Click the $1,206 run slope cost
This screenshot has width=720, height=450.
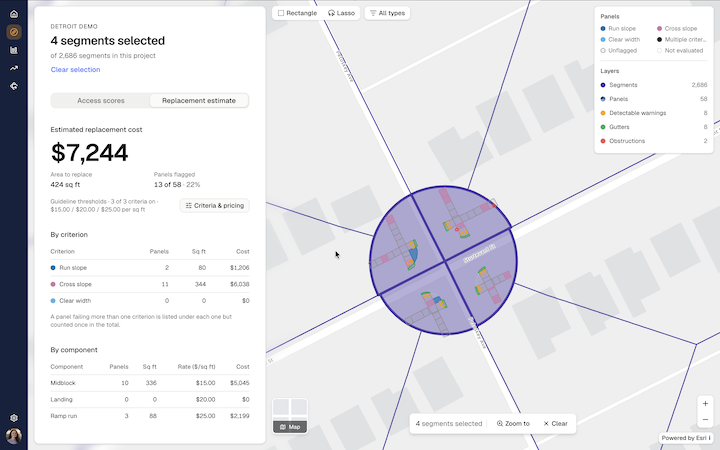tap(240, 268)
